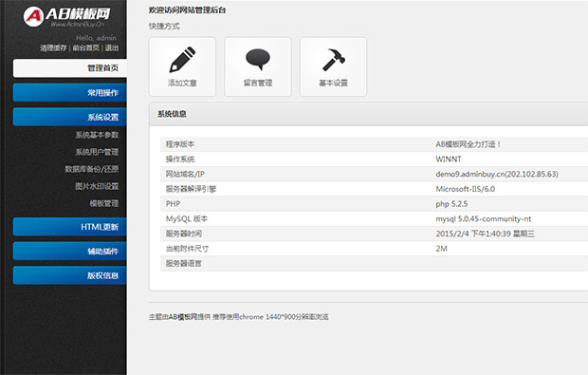Click the 欢迎访问网站管理后台 heading
This screenshot has width=588, height=375.
[x=187, y=10]
